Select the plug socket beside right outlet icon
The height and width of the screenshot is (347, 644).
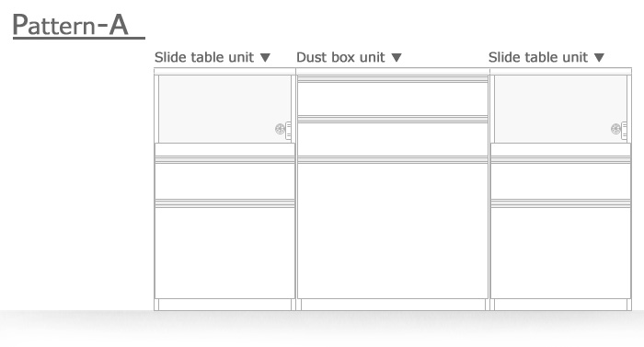(625, 131)
